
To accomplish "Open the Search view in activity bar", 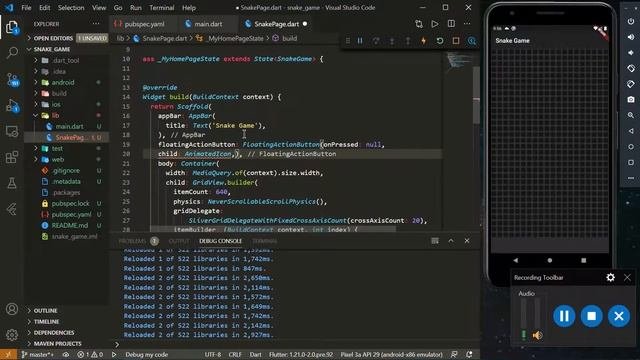I will tap(12, 53).
